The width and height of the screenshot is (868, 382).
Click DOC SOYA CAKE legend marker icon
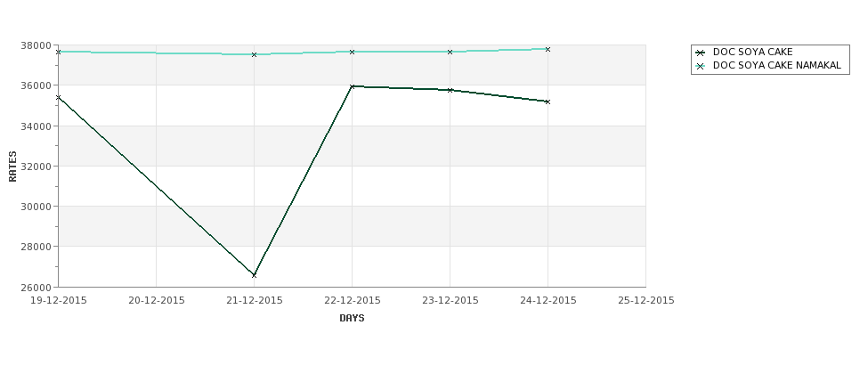tap(701, 53)
